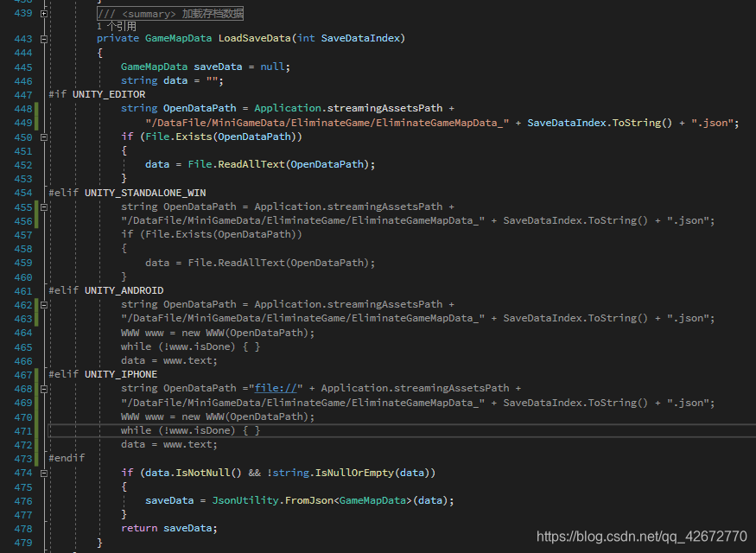
Task: Follow the underlined "file://" string literal
Action: [x=275, y=388]
